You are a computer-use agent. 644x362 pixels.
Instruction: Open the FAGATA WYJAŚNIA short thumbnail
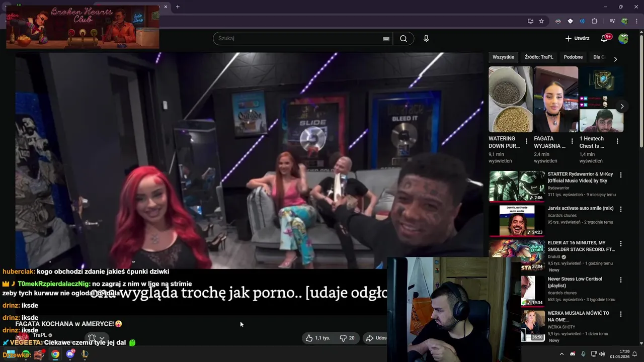556,100
